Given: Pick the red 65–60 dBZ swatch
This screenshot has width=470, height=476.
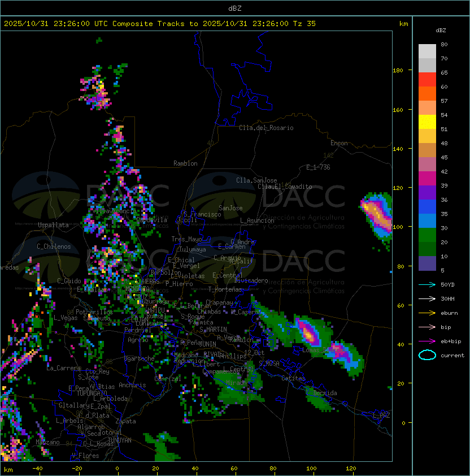Looking at the screenshot, I should point(427,79).
